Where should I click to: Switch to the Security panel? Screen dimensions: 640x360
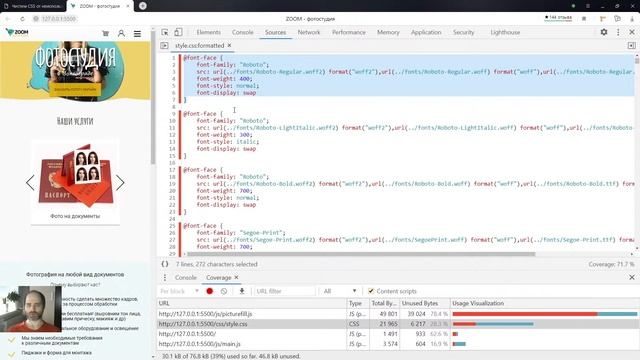[463, 32]
